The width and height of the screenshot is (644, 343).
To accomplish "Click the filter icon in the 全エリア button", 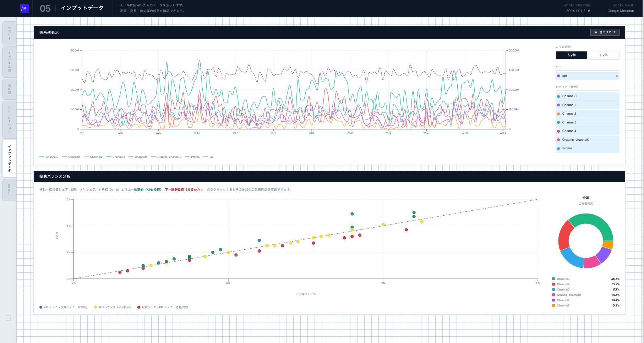I will tap(596, 32).
